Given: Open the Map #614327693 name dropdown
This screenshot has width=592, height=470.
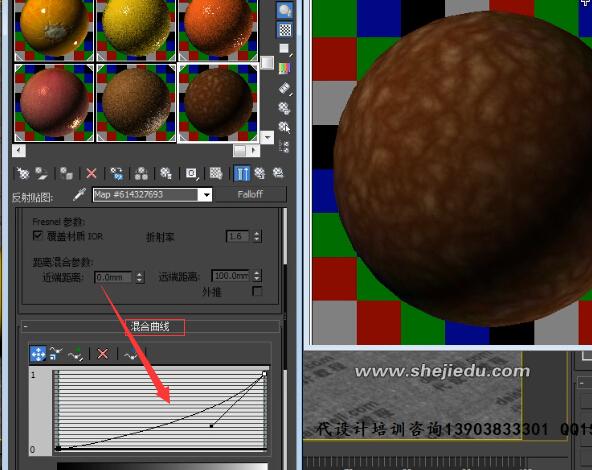Looking at the screenshot, I should (206, 195).
